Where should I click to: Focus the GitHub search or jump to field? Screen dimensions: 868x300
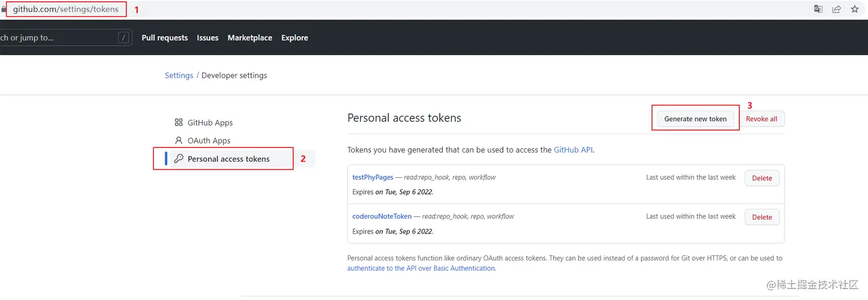(65, 38)
